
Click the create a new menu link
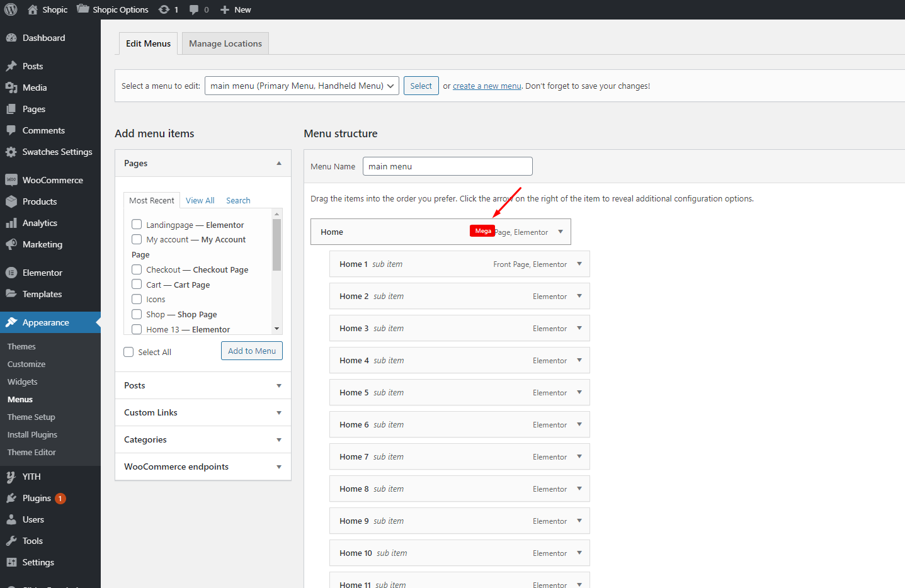[487, 86]
